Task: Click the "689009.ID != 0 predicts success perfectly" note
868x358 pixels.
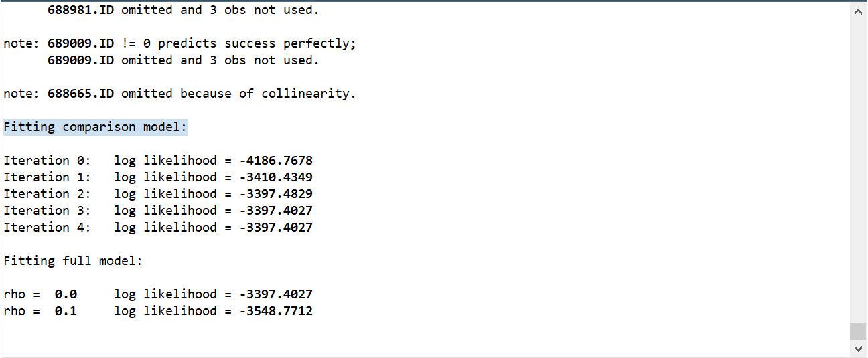Action: (179, 43)
